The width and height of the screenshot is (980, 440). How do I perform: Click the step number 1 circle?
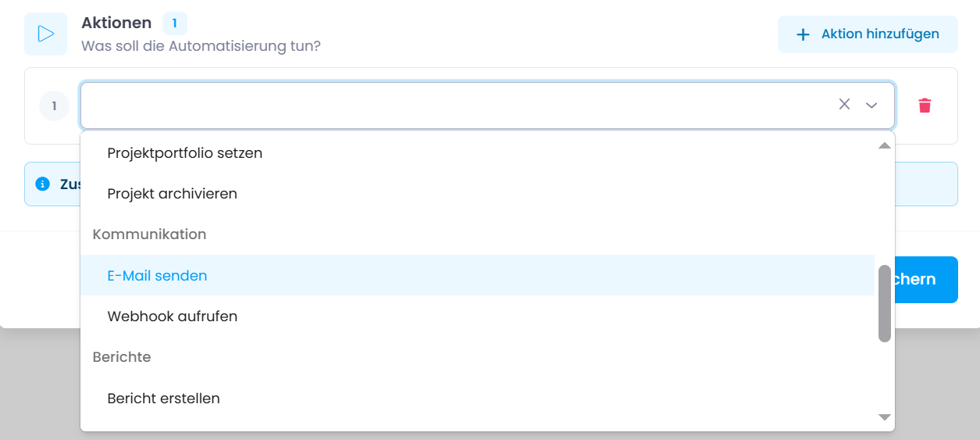coord(55,106)
